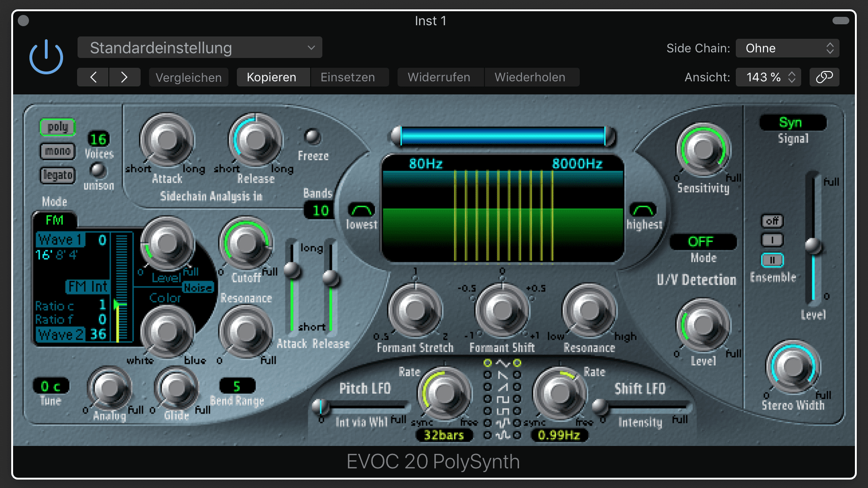Image resolution: width=868 pixels, height=488 pixels.
Task: Go to next preset arrow
Action: (124, 77)
